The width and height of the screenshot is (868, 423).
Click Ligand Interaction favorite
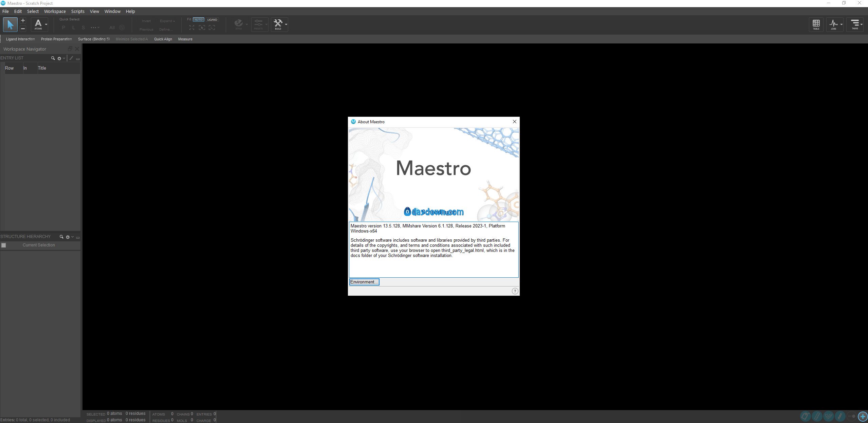20,39
